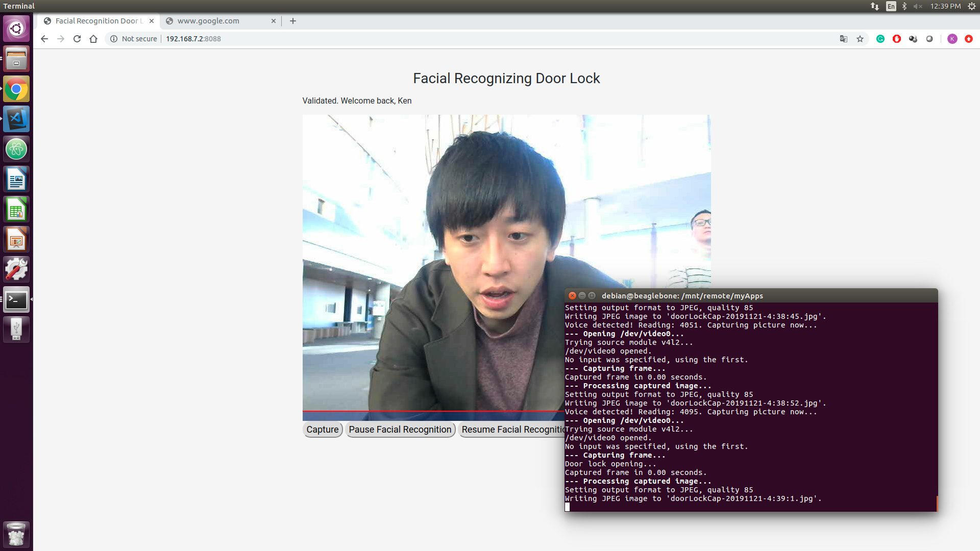This screenshot has height=551, width=980.
Task: Select the Facial Recognition Door Lock tab
Action: point(97,21)
